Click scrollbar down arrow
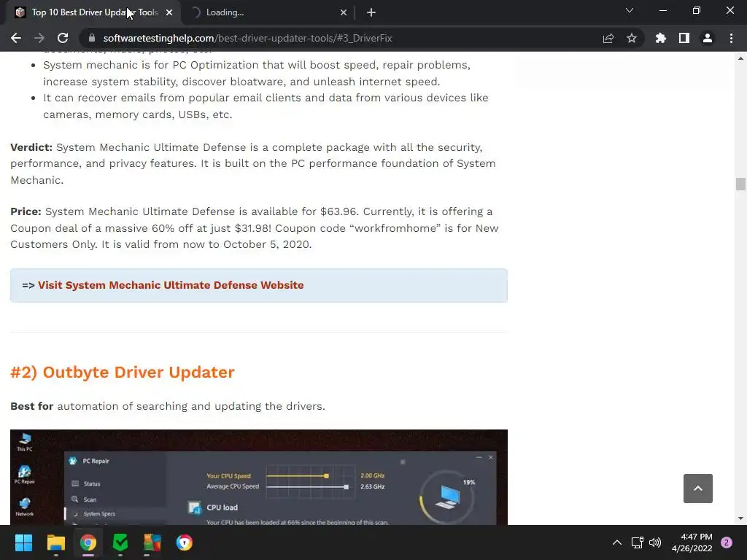This screenshot has height=560, width=747. (x=740, y=518)
